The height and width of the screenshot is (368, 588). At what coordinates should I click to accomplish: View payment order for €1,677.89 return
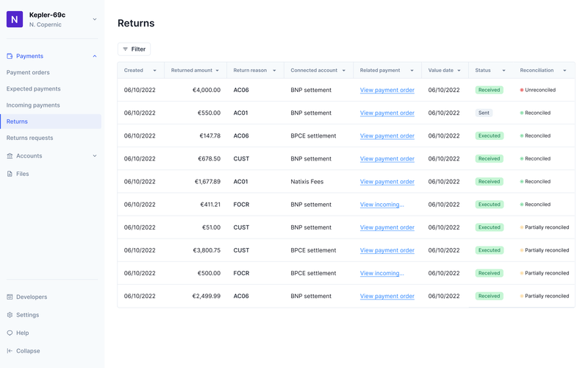point(387,182)
